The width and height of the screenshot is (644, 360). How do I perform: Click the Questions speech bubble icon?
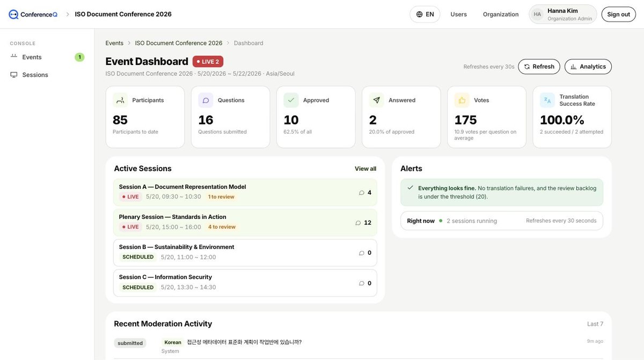click(206, 100)
